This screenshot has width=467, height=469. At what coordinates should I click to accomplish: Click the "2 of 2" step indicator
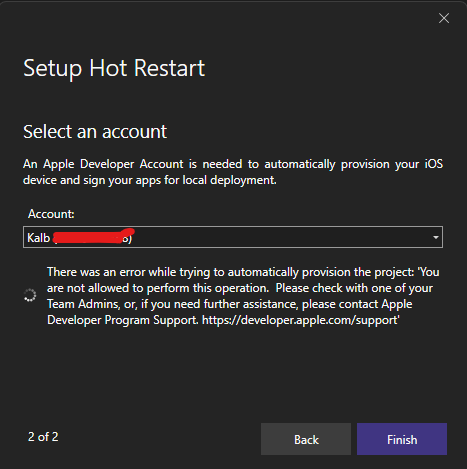click(43, 437)
